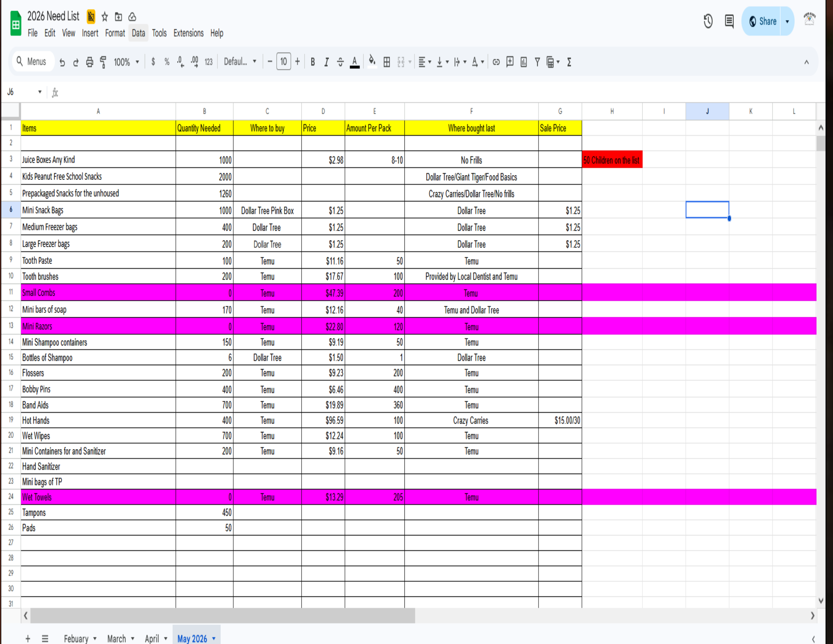The width and height of the screenshot is (833, 644).
Task: Open the Data menu
Action: (x=139, y=33)
